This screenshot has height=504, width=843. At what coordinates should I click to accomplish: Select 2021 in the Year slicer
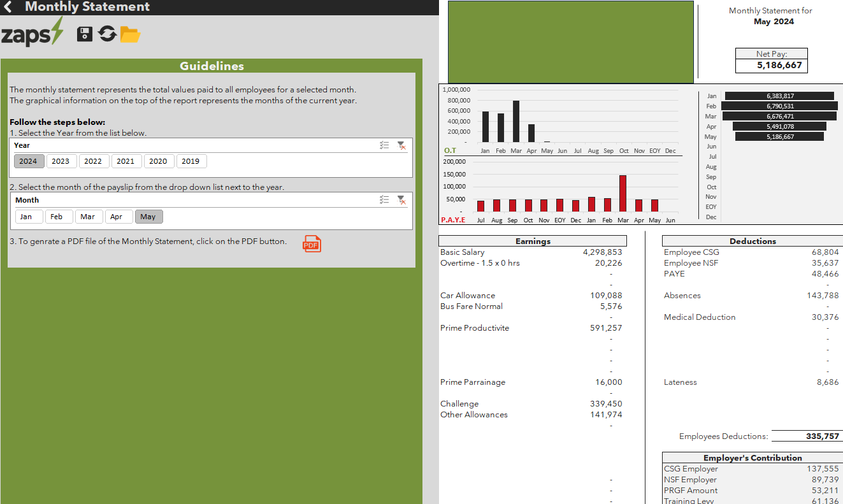point(126,161)
